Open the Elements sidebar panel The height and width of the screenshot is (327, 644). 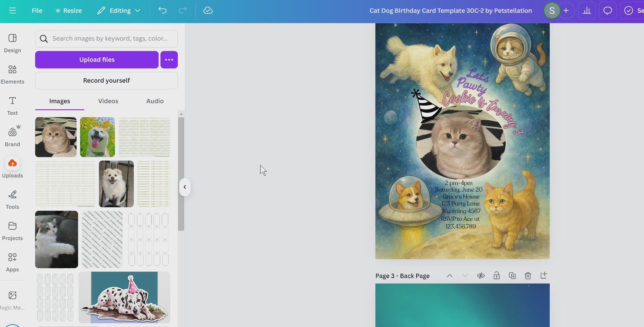(x=12, y=75)
